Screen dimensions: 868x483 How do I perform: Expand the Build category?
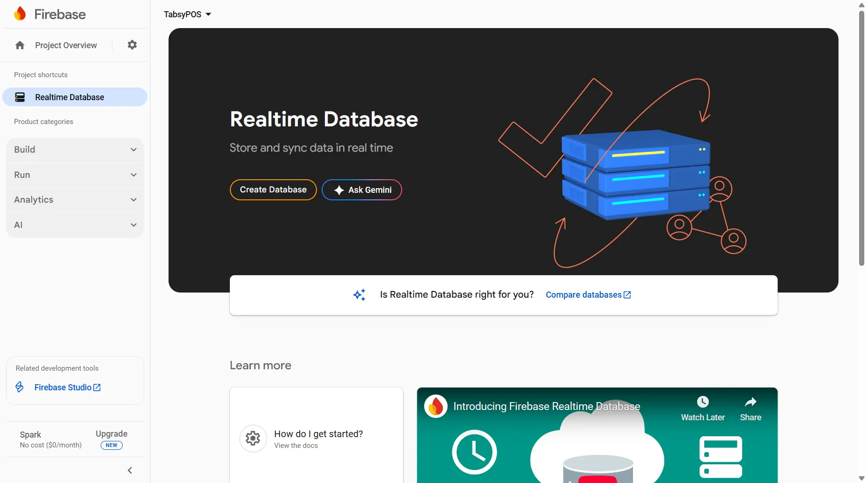pyautogui.click(x=75, y=150)
